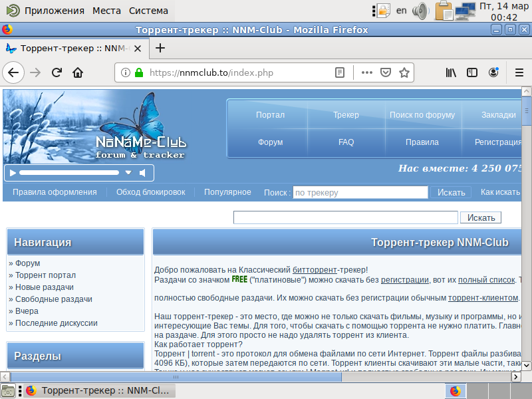Image resolution: width=532 pixels, height=399 pixels.
Task: Open the Firefox home page icon
Action: click(x=78, y=72)
